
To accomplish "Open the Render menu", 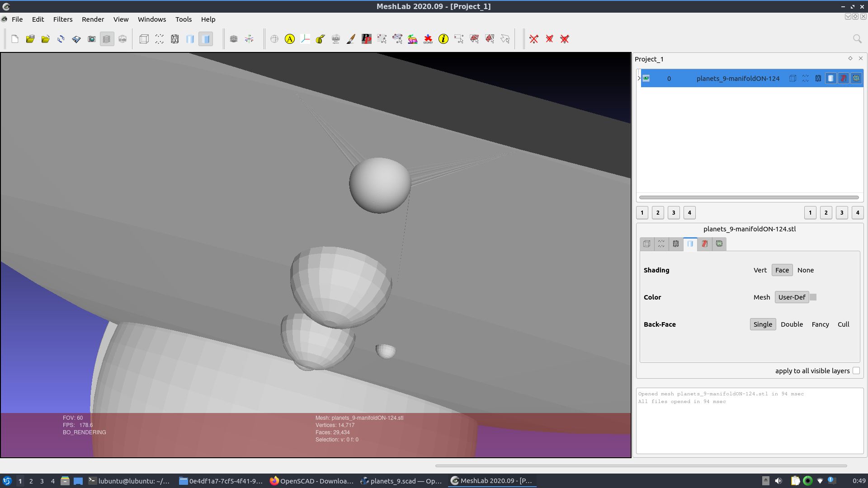I will point(93,19).
